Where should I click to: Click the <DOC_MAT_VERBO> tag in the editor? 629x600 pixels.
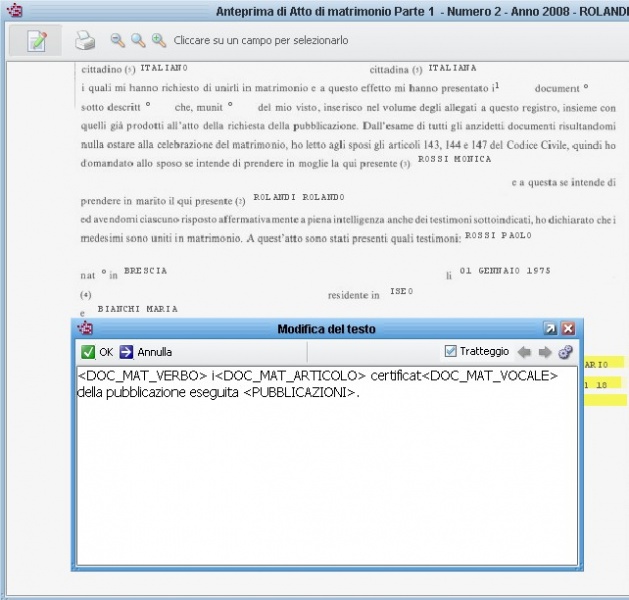coord(142,376)
